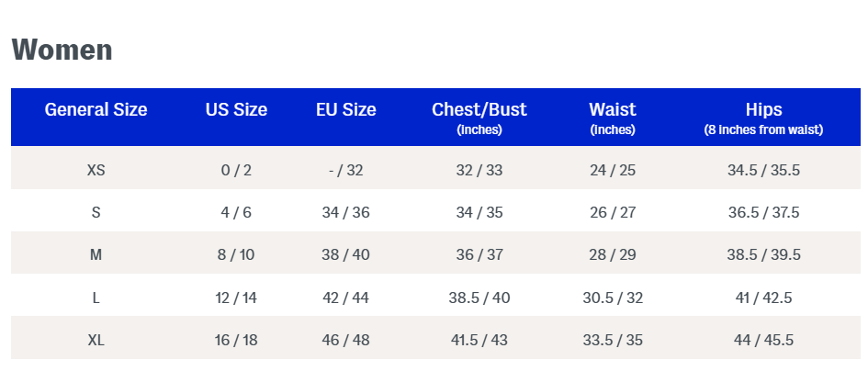The height and width of the screenshot is (371, 868).
Task: Click chest value 38.5 / 40
Action: [479, 298]
